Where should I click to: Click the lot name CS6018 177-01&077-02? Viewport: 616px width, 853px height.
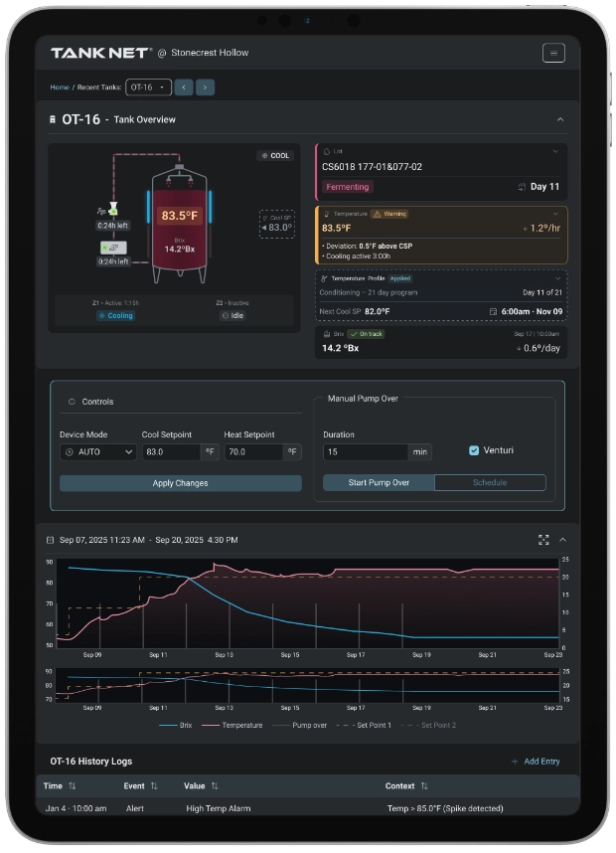[x=372, y=167]
